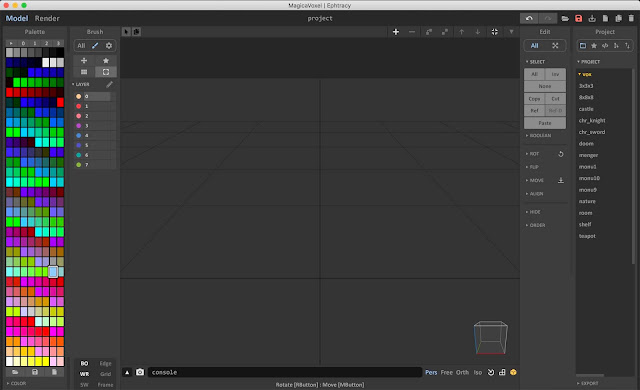Expand the ORDER section

[536, 225]
